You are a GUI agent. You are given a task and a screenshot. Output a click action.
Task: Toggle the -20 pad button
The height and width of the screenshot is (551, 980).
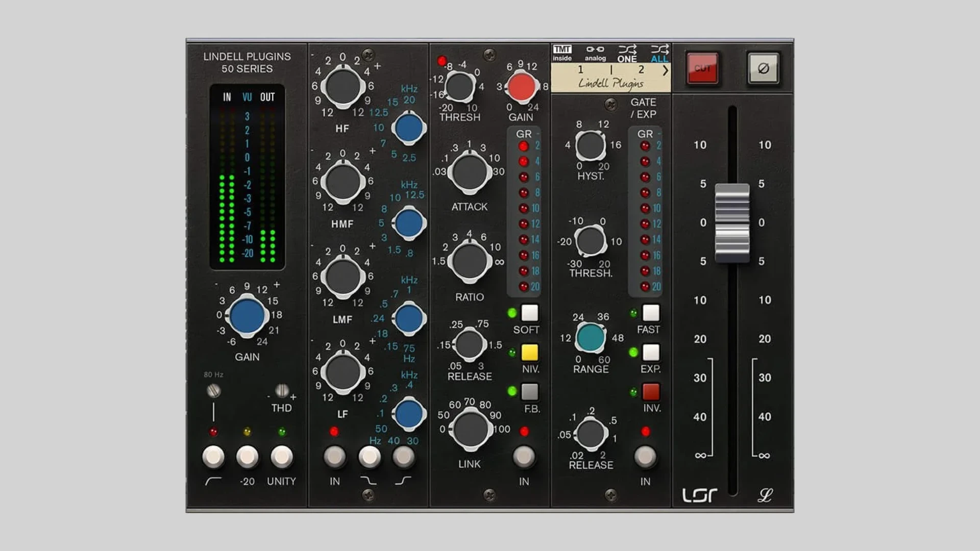pyautogui.click(x=247, y=457)
